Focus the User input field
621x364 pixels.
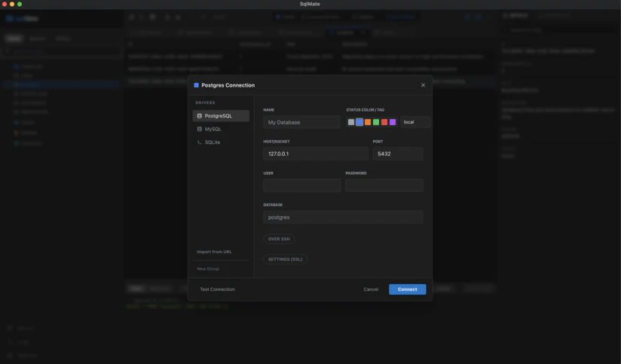pyautogui.click(x=302, y=185)
